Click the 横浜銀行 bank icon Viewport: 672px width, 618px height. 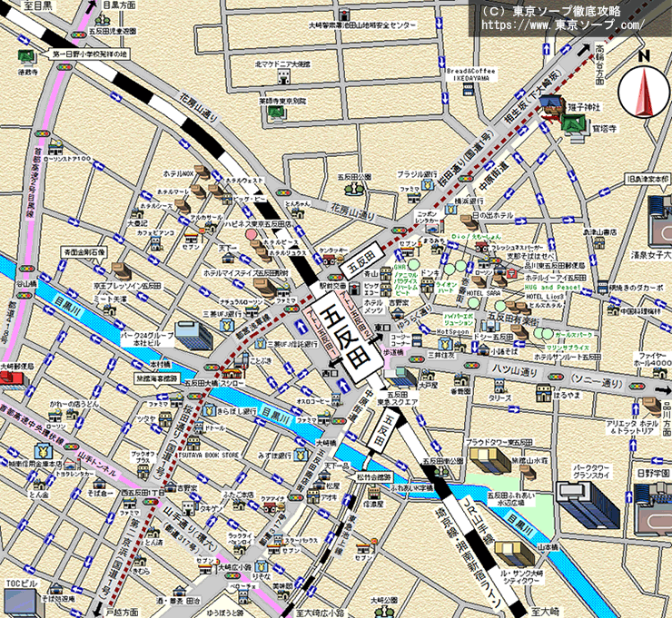pyautogui.click(x=450, y=210)
